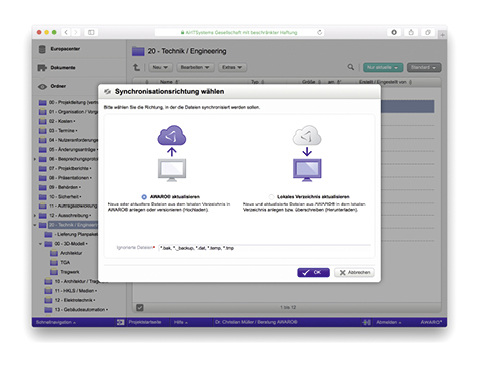
Task: Click the Abbrechen button
Action: [354, 272]
